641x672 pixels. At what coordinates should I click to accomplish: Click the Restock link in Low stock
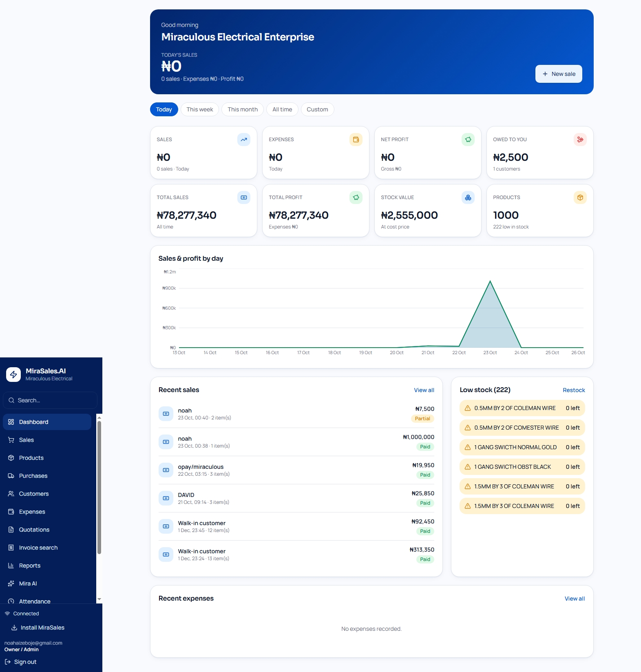(x=574, y=390)
